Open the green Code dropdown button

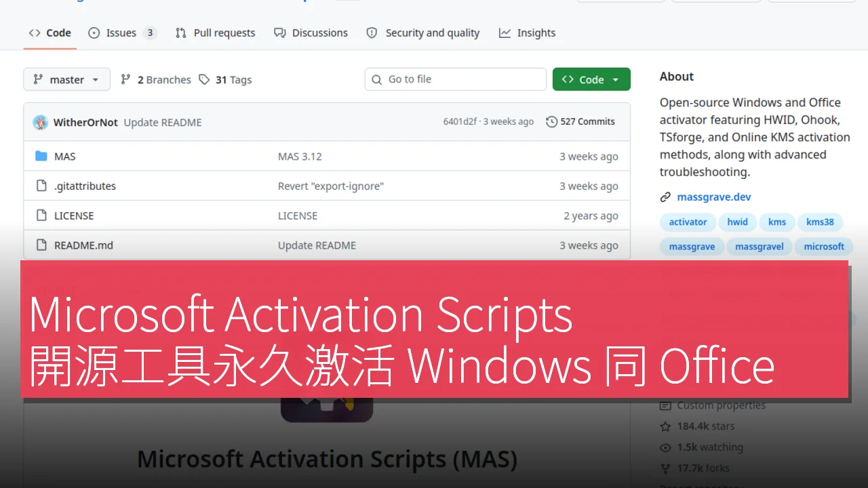tap(591, 79)
